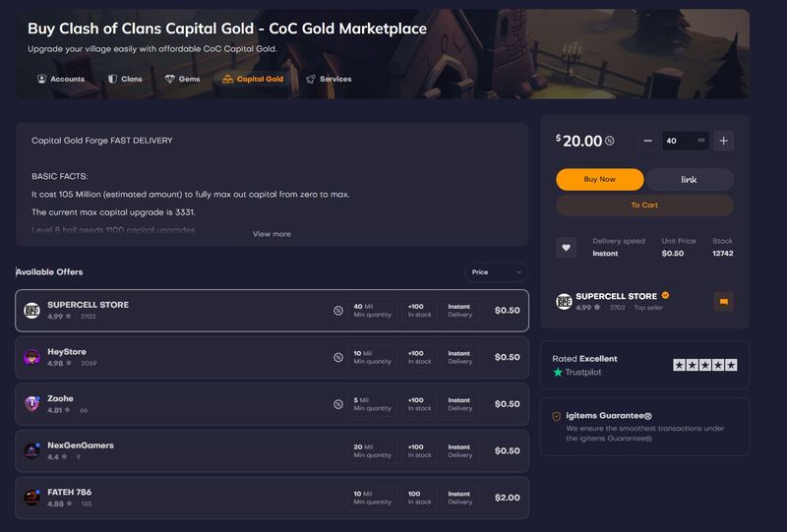Select the Capital Gold tab
This screenshot has width=787, height=532.
pyautogui.click(x=253, y=79)
